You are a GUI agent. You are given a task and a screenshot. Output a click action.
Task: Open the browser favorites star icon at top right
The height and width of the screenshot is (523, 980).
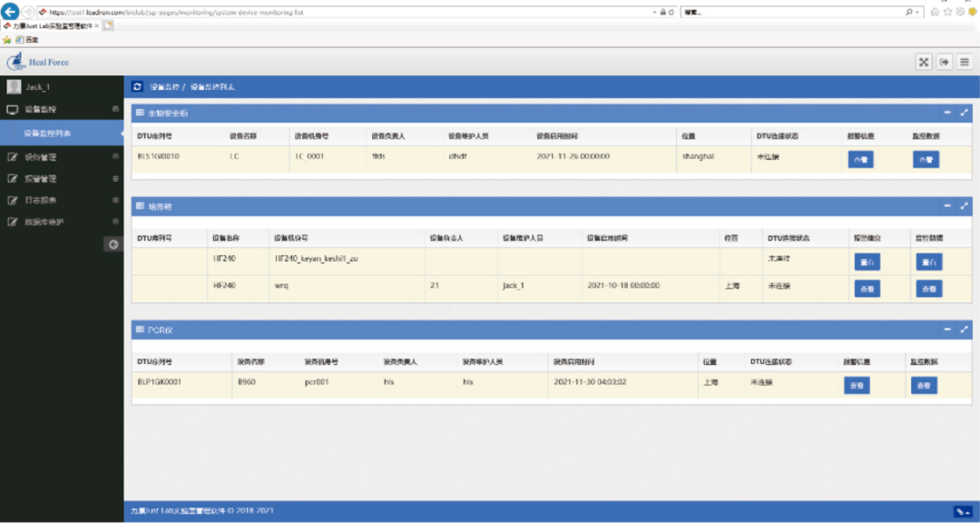[x=947, y=12]
